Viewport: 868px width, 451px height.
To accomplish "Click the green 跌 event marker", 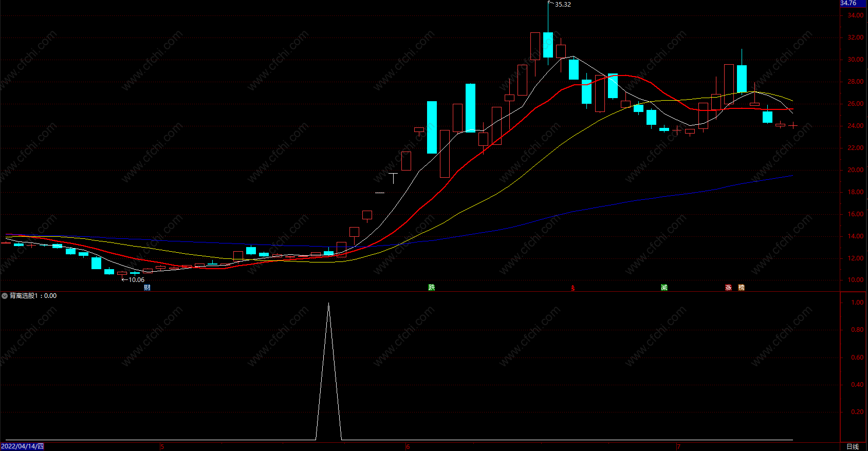I will click(432, 288).
